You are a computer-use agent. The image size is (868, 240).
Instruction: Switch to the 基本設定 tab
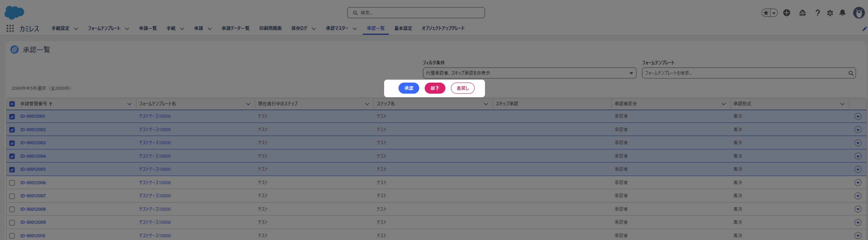pyautogui.click(x=403, y=28)
